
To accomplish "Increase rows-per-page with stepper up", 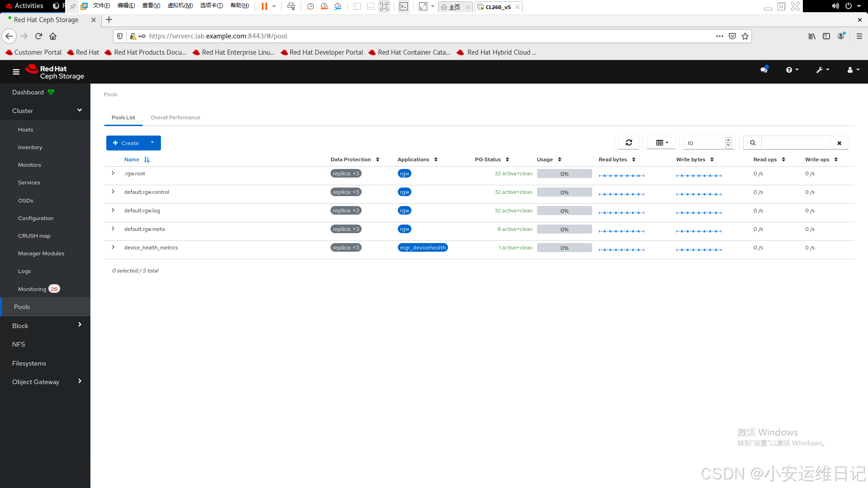I will coord(728,140).
